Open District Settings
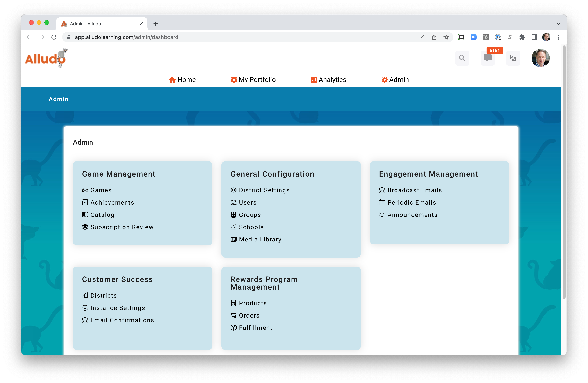This screenshot has width=588, height=383. [x=264, y=190]
